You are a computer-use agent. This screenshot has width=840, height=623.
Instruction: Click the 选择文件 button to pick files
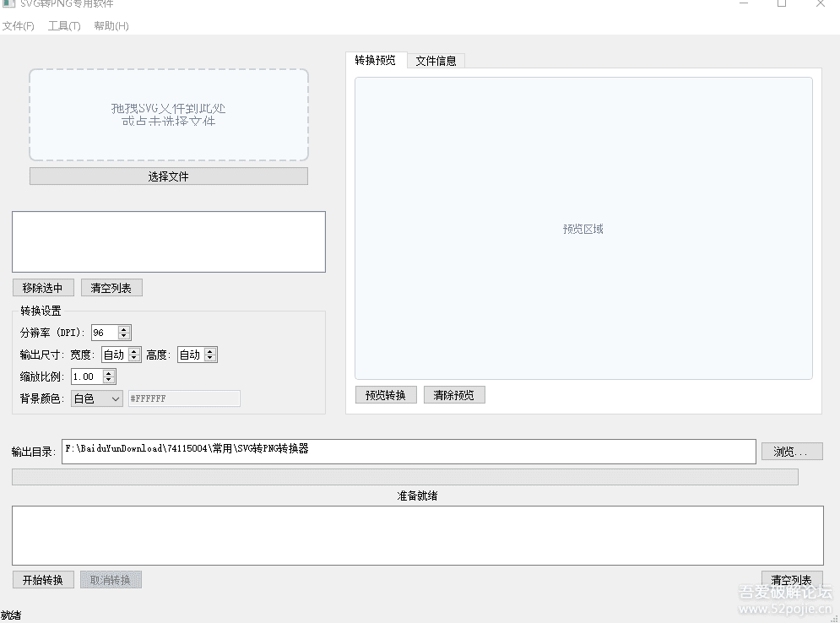(x=168, y=176)
